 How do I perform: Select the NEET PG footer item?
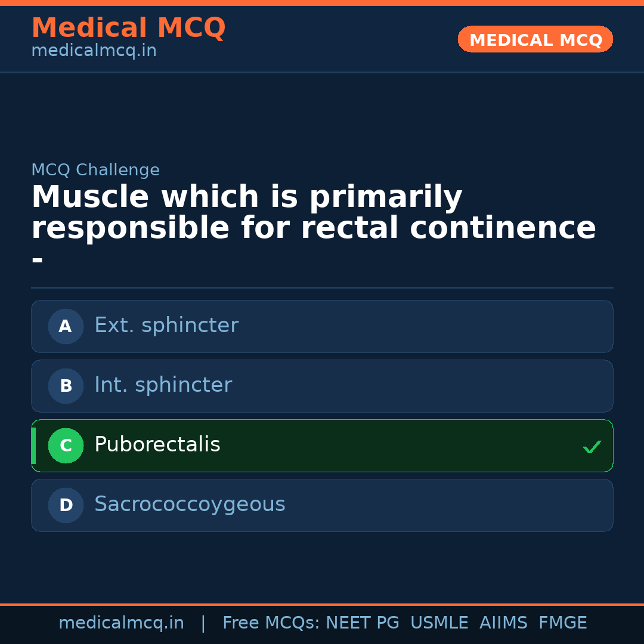coord(362,623)
